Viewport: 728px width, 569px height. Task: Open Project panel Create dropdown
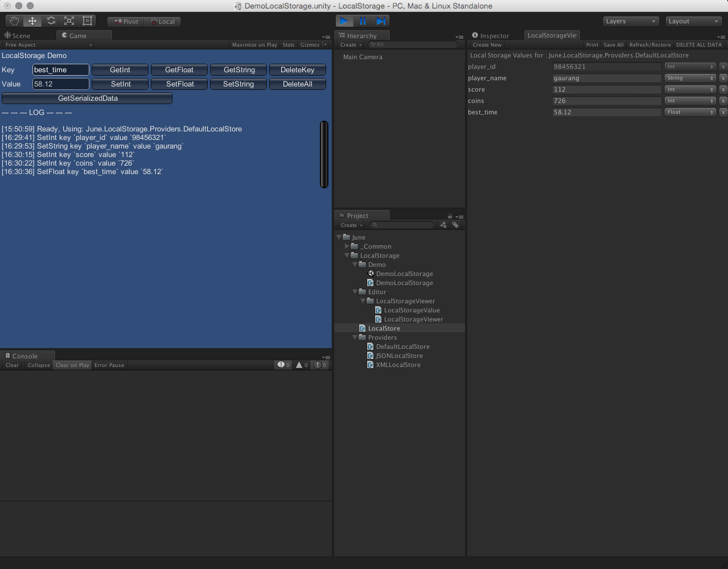tap(351, 225)
